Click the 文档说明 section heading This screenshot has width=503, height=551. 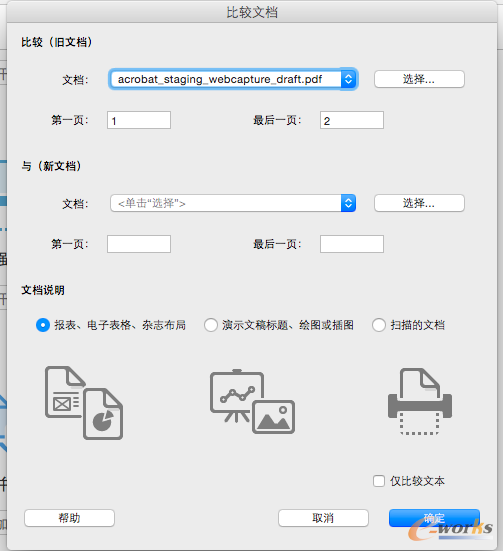43,290
